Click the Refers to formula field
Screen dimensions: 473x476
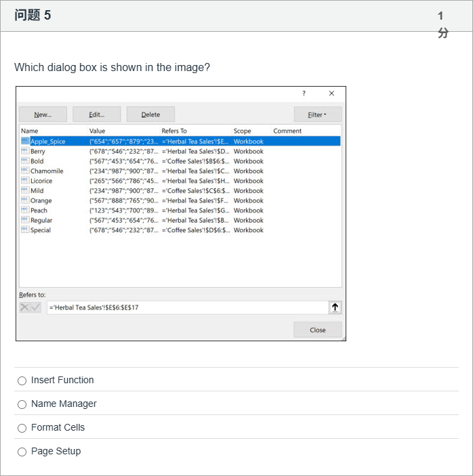186,307
